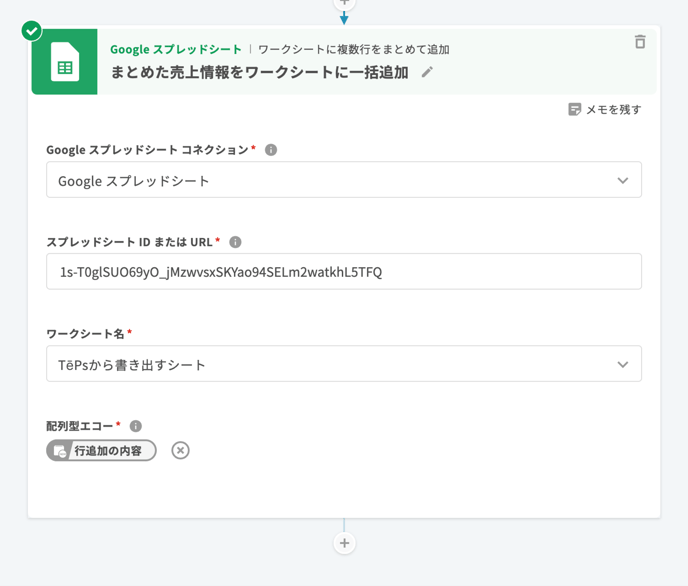Show info for スプレッドシート ID または URL
The image size is (688, 586).
click(x=236, y=242)
